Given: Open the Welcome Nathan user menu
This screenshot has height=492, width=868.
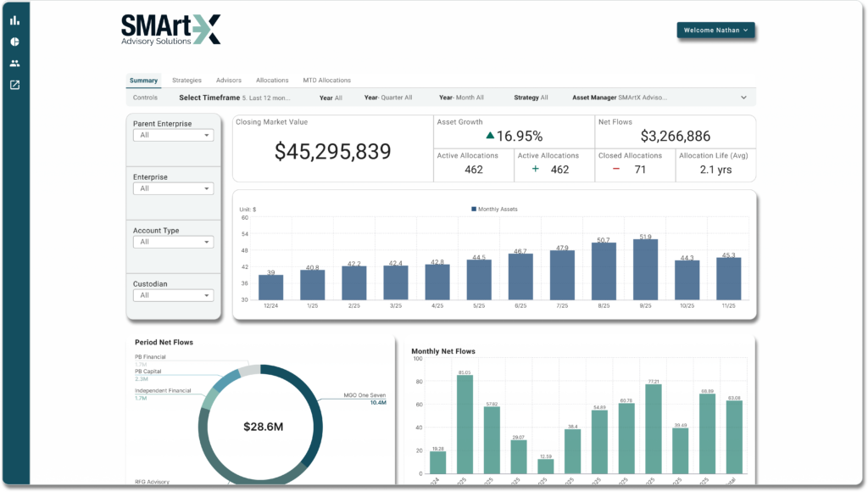Looking at the screenshot, I should [716, 31].
